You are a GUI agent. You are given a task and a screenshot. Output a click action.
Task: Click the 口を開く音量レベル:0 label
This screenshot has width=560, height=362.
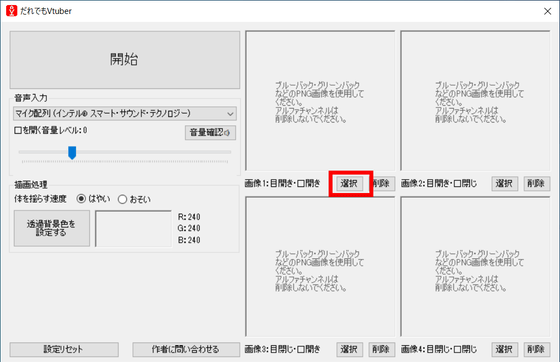pos(51,131)
